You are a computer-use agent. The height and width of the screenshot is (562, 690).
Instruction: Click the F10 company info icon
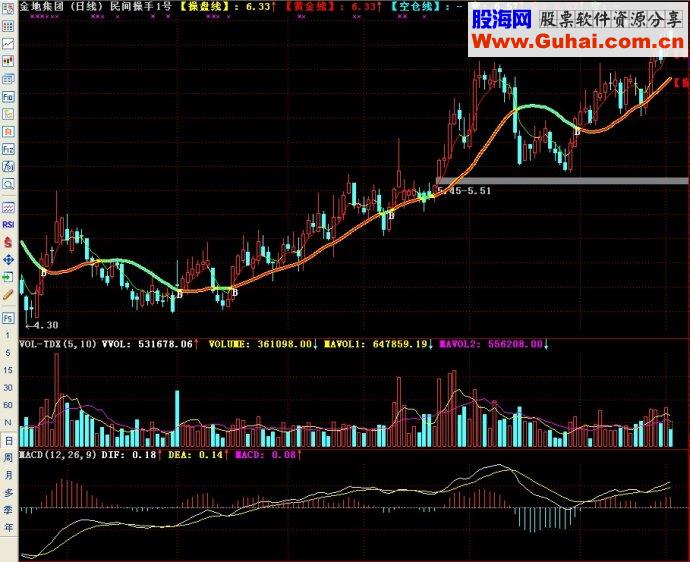(x=8, y=96)
